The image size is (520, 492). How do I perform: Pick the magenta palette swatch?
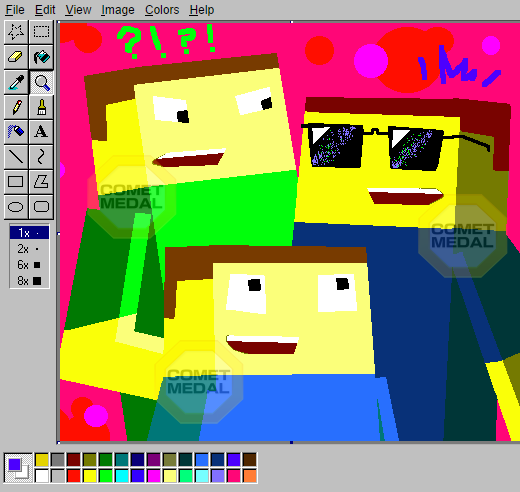pyautogui.click(x=154, y=476)
